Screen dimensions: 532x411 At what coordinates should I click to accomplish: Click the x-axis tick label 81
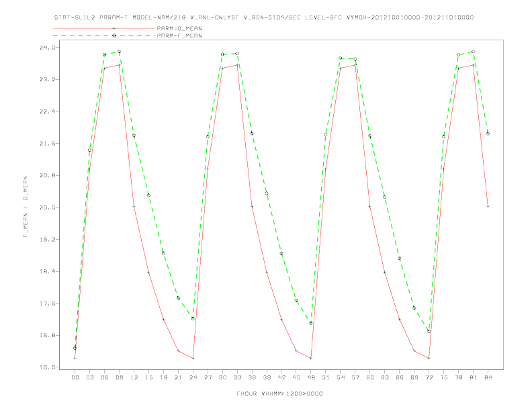tap(474, 377)
